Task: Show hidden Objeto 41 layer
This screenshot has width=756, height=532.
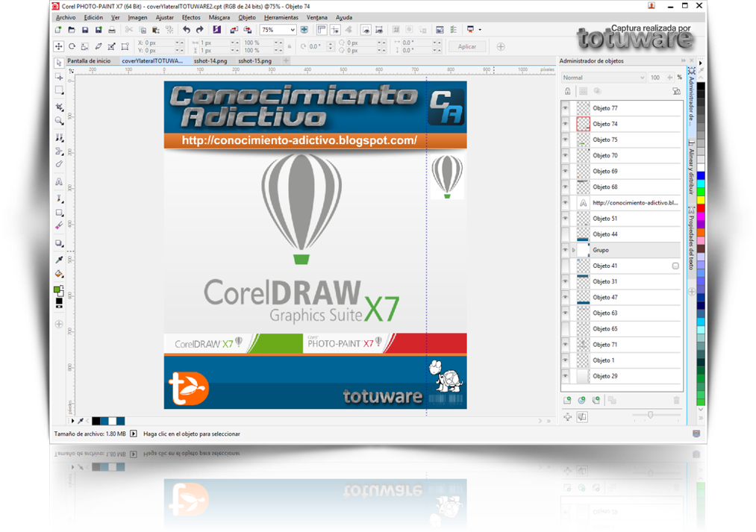Action: pos(565,266)
